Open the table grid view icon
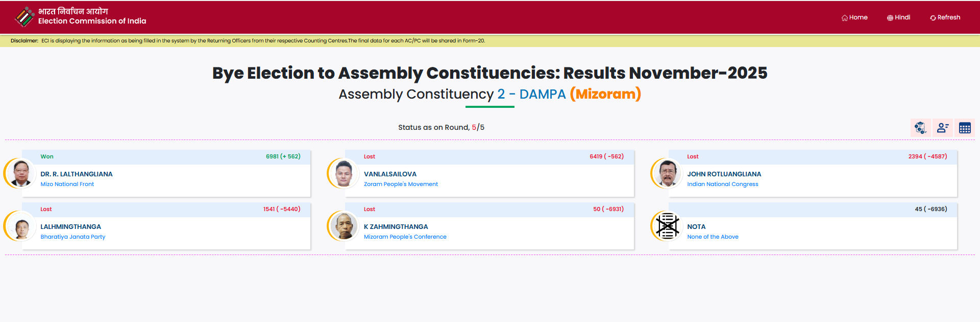The width and height of the screenshot is (980, 322). [x=964, y=127]
